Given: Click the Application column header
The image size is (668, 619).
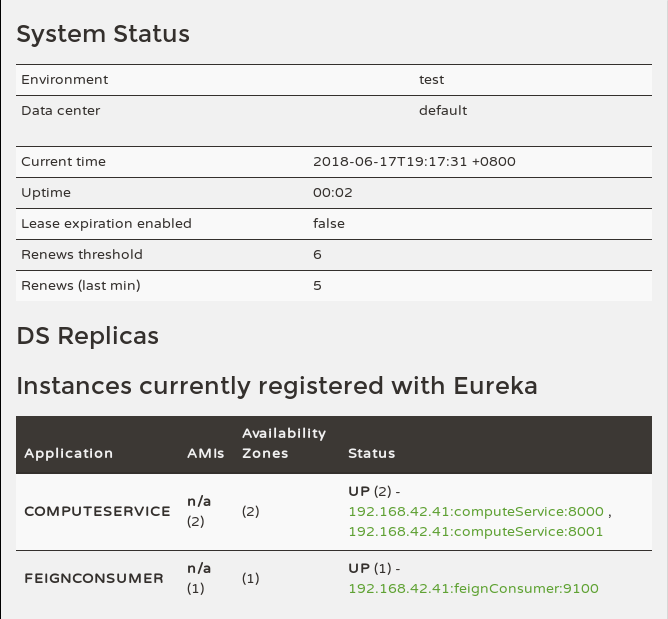Looking at the screenshot, I should click(x=69, y=453).
